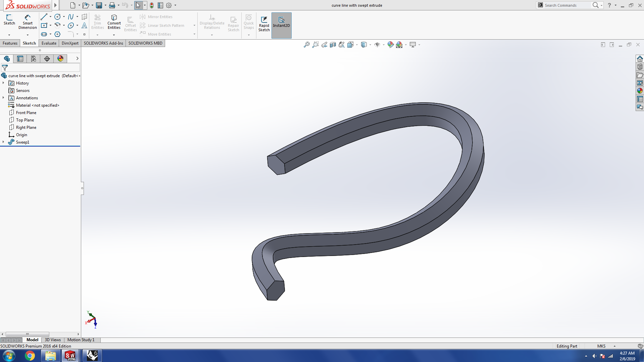The width and height of the screenshot is (644, 362).
Task: Select the Circle sketch tool
Action: pyautogui.click(x=57, y=17)
